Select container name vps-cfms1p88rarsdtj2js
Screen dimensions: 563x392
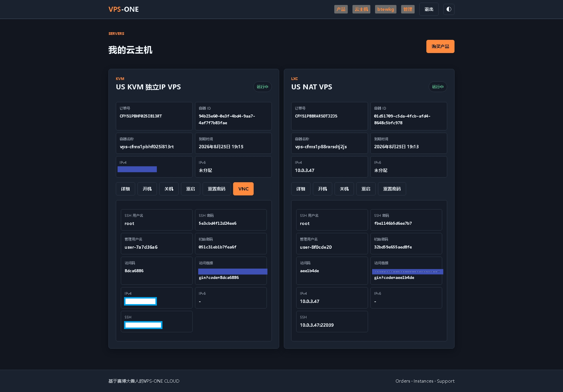point(321,146)
